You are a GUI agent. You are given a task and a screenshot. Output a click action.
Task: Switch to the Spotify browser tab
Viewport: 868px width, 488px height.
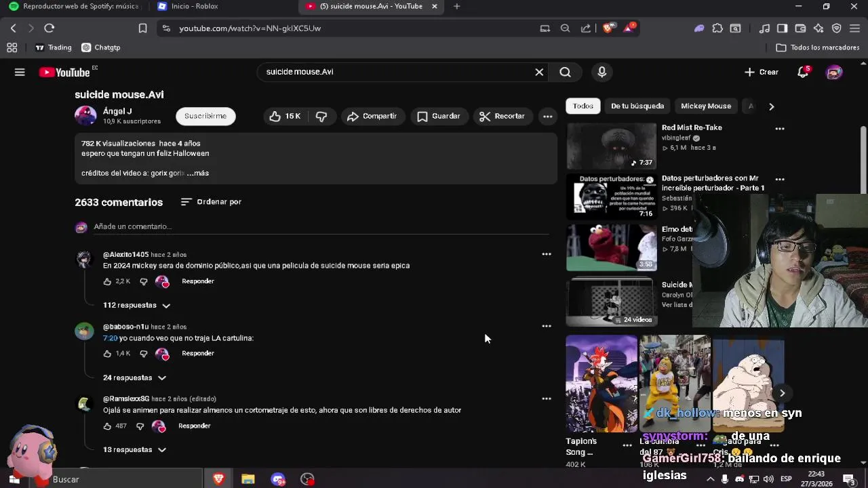(x=73, y=7)
